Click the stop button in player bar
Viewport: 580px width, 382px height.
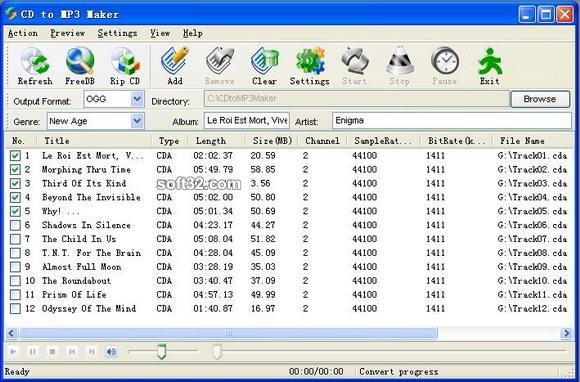(52, 351)
